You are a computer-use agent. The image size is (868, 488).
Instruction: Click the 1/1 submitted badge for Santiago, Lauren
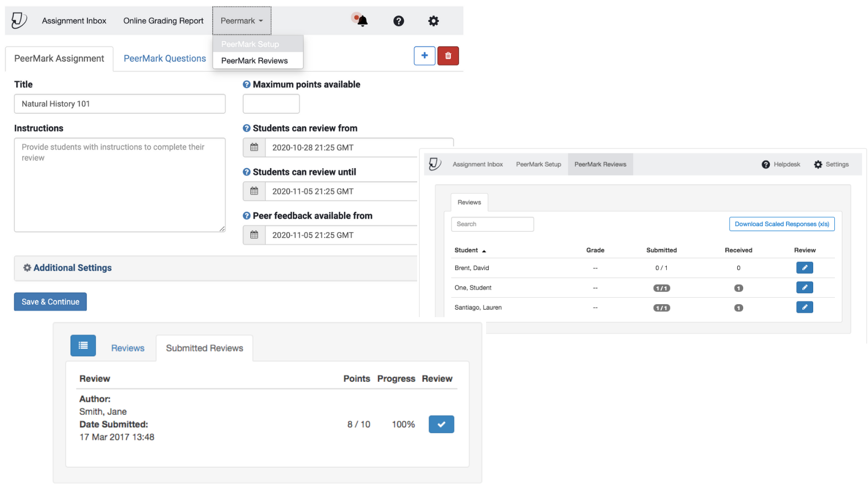(x=661, y=308)
